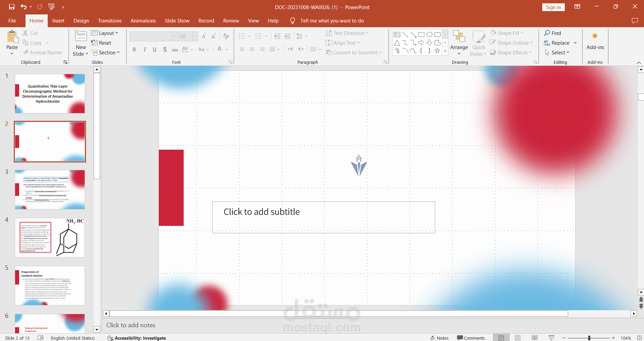Click the zoom out minus button
Screen dimensions: 644x341
pyautogui.click(x=564, y=338)
